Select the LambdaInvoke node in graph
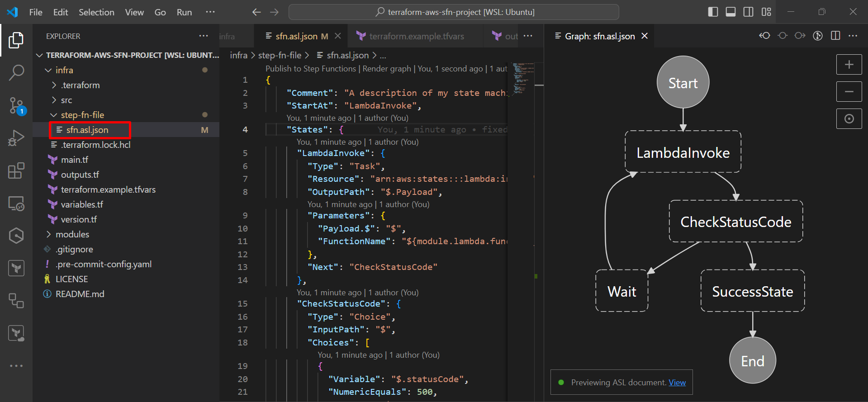 (x=683, y=152)
